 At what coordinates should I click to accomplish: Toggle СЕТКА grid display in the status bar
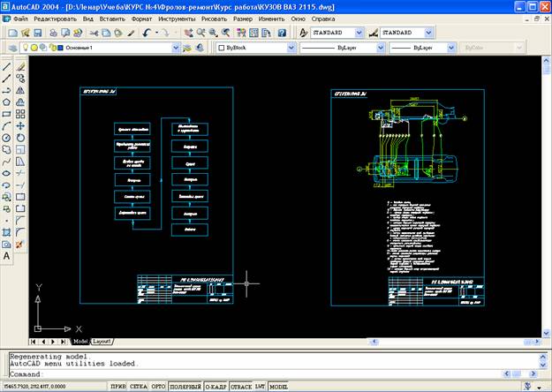point(138,387)
